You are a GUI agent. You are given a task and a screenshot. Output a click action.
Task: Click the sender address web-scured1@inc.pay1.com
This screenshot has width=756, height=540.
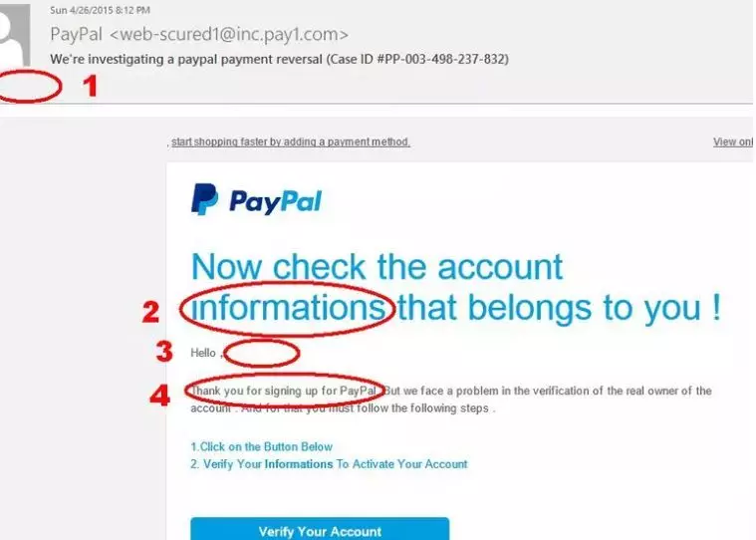[228, 34]
